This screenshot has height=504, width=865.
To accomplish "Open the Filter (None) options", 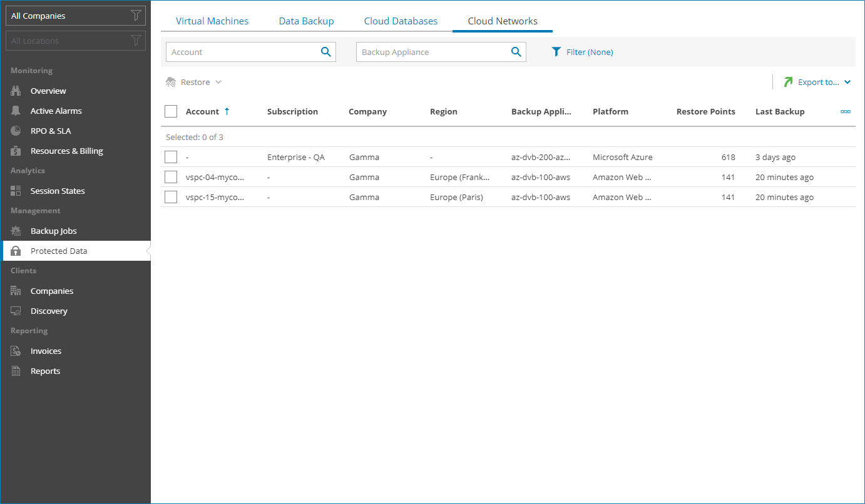I will (582, 52).
